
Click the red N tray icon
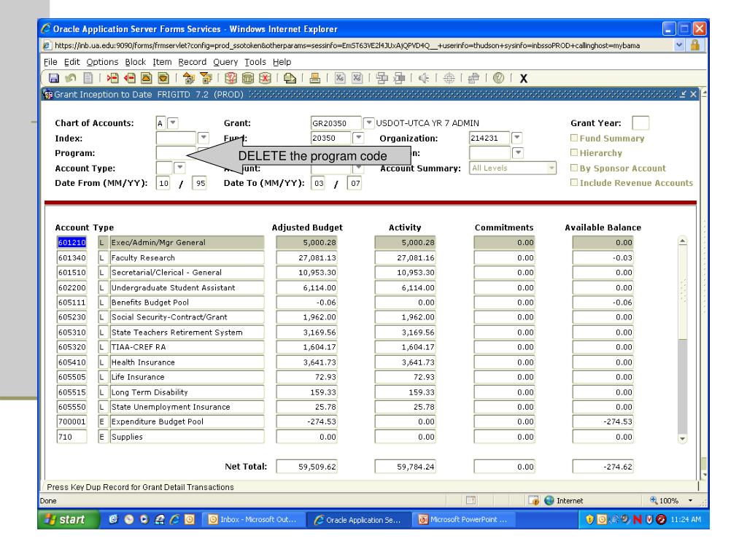pos(638,519)
